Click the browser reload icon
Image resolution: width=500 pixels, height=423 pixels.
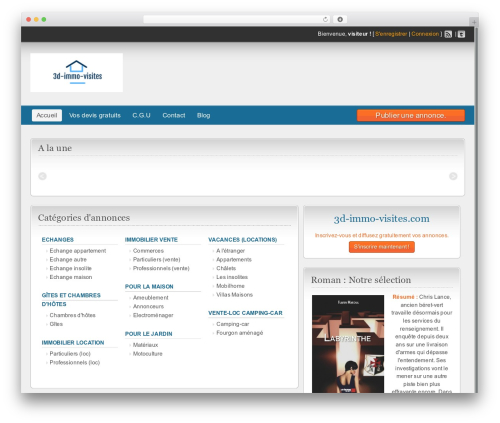click(x=325, y=20)
